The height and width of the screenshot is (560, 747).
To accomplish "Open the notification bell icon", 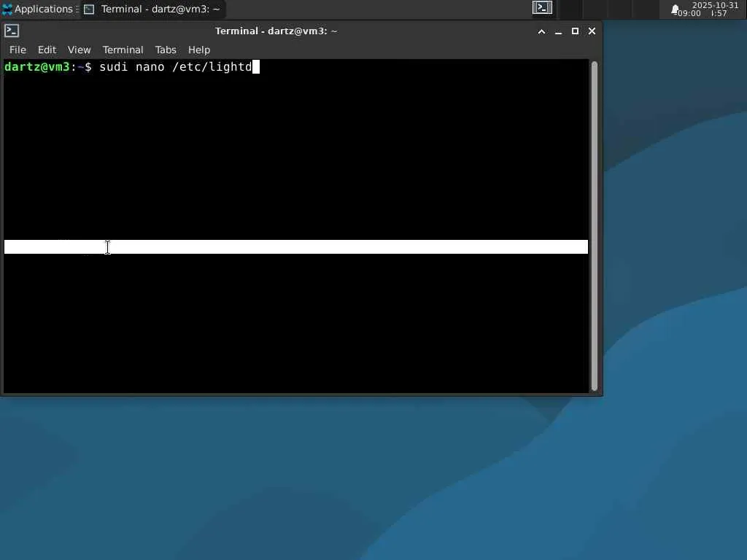I will click(675, 10).
